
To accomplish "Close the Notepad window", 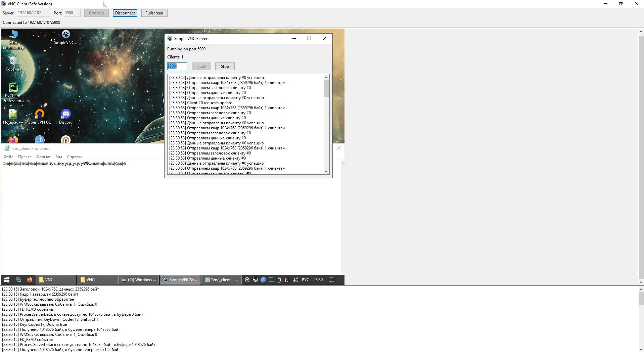I will 339,148.
